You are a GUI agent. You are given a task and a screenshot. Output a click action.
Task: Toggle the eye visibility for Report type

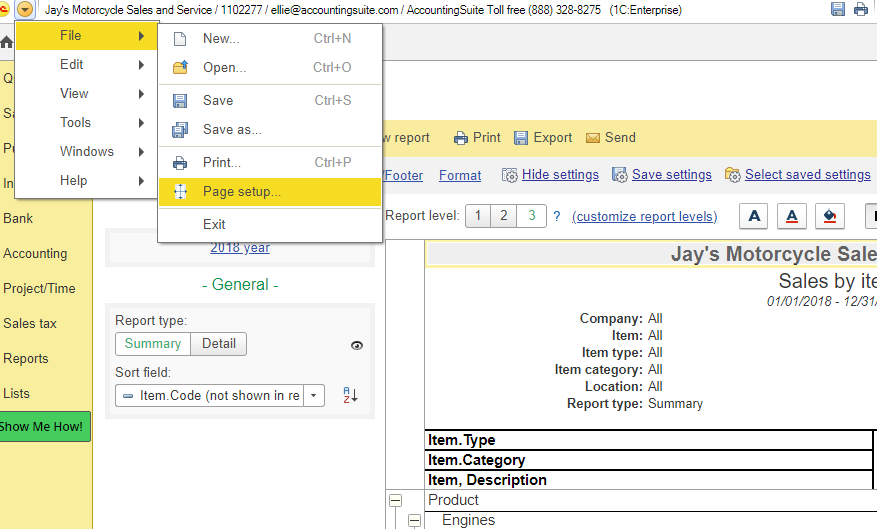pyautogui.click(x=357, y=346)
